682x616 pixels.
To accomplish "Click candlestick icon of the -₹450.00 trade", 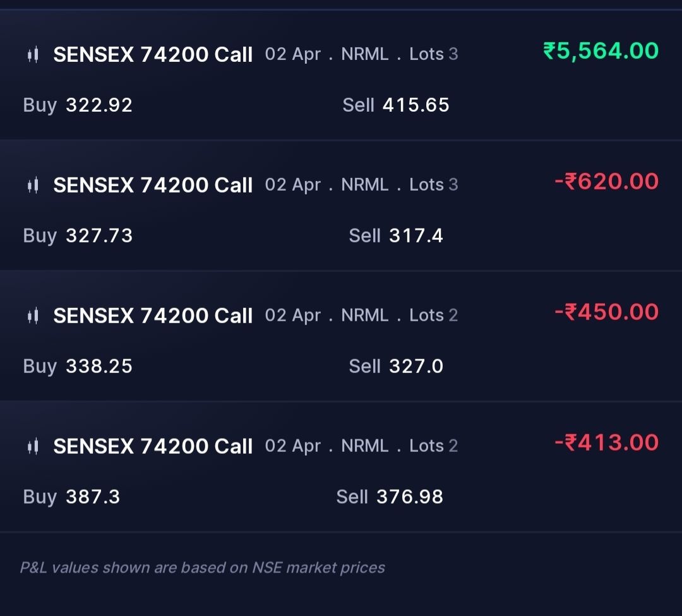I will [x=33, y=316].
